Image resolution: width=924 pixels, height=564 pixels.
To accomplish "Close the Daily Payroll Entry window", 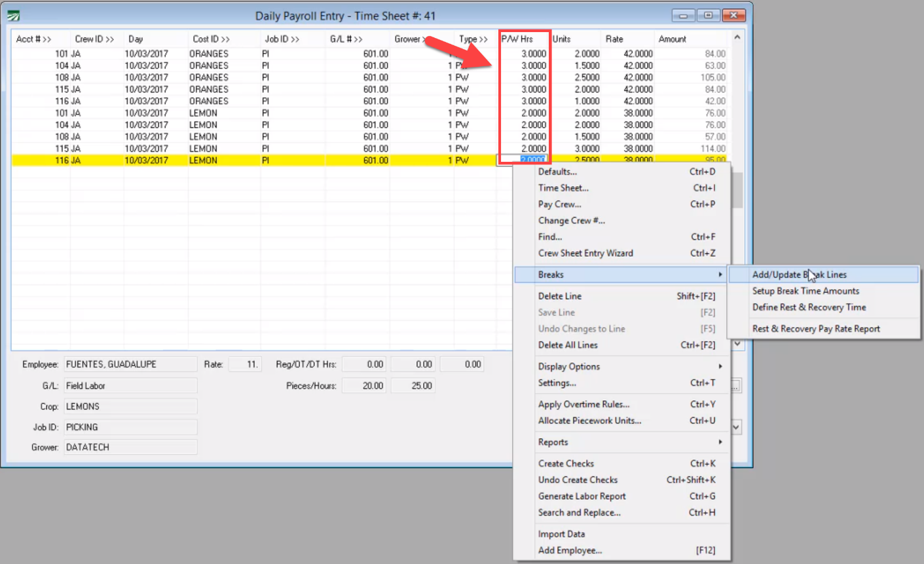I will pyautogui.click(x=733, y=15).
